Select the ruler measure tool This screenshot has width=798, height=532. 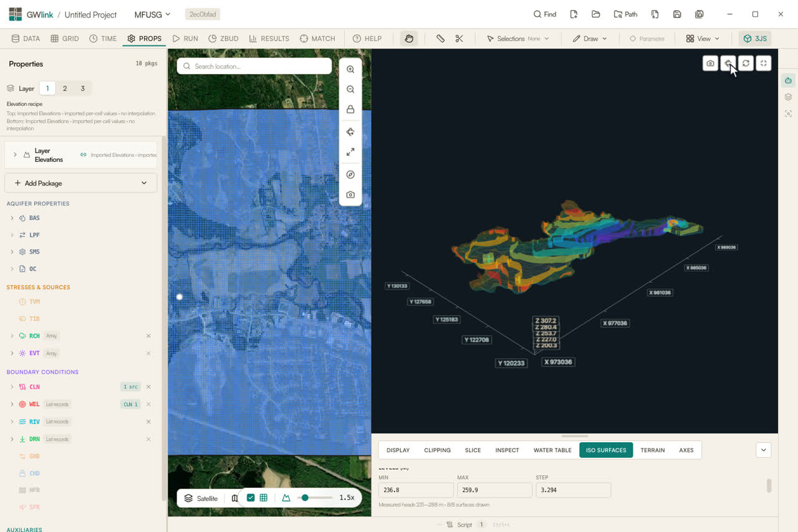point(440,39)
